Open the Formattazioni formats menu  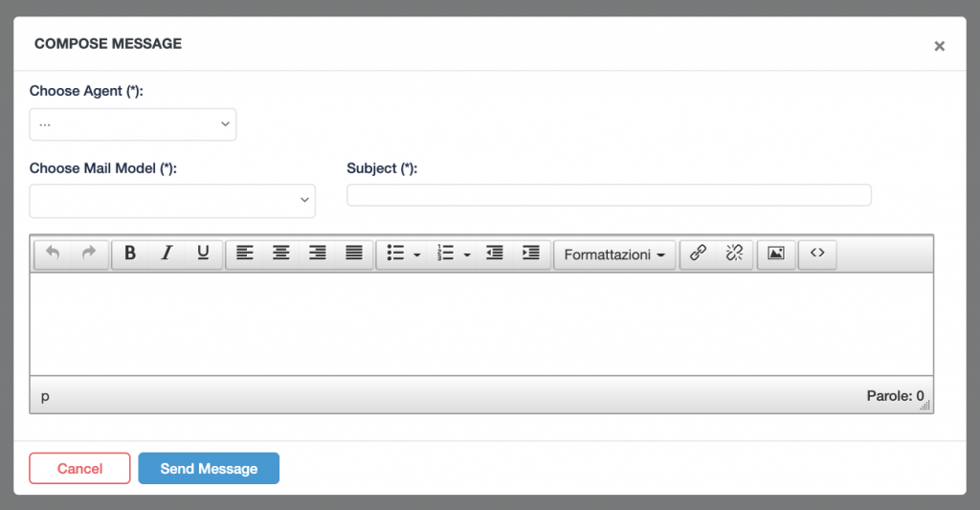coord(614,255)
